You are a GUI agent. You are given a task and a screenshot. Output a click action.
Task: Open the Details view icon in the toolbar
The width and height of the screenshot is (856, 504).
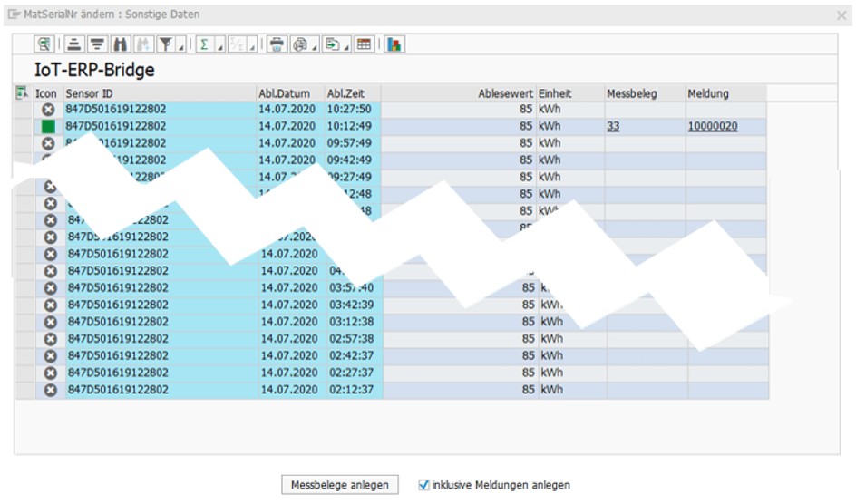tap(44, 44)
